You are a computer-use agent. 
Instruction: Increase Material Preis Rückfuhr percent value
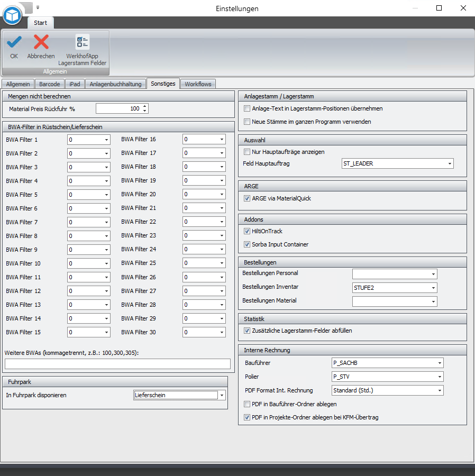click(145, 106)
